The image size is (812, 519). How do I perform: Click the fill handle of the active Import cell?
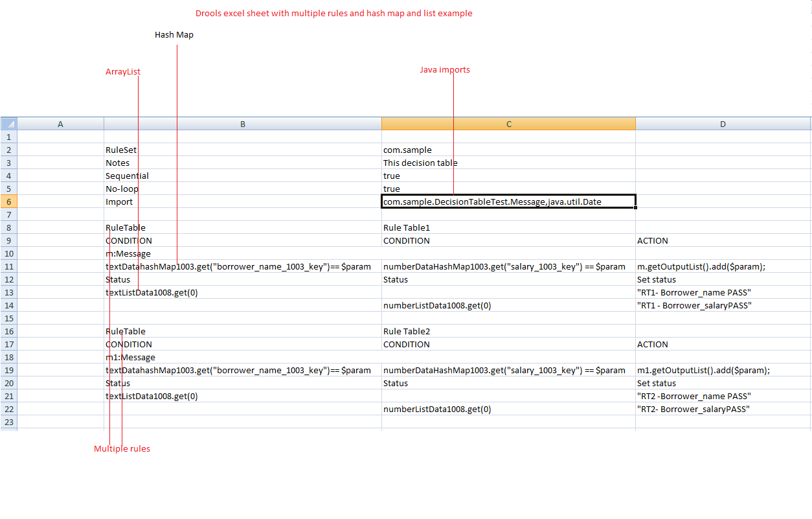tap(637, 208)
